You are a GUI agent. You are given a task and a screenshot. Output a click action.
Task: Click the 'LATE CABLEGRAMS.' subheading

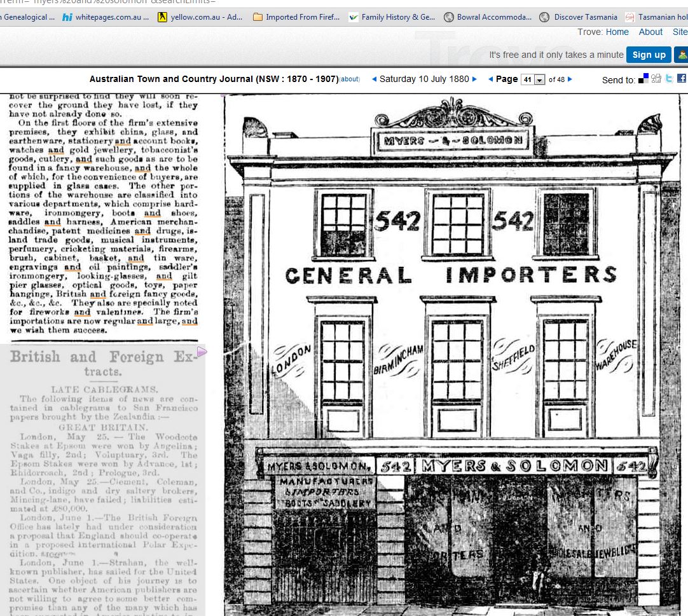[104, 390]
